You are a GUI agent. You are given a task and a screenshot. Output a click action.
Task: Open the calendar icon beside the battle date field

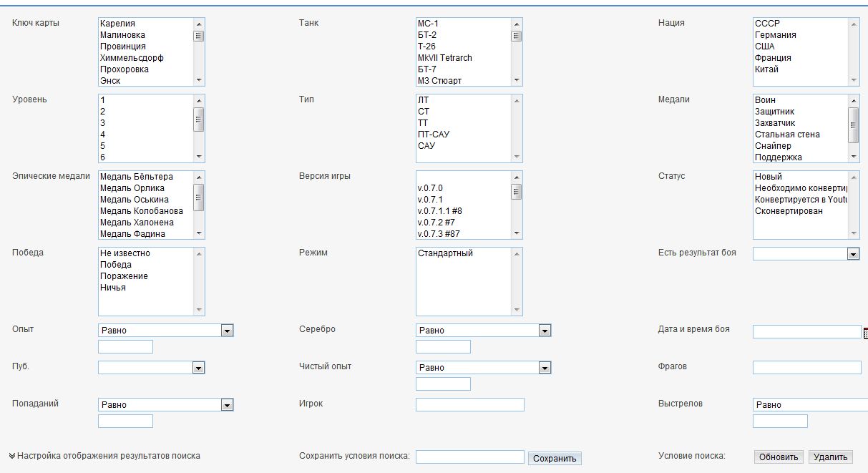(x=865, y=333)
